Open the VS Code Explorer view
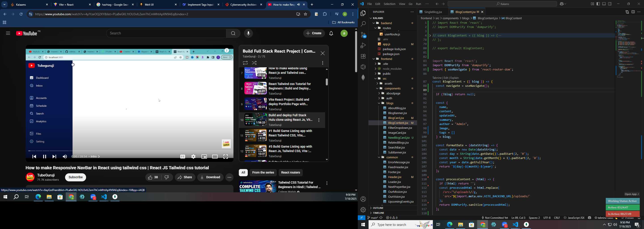 (x=363, y=13)
